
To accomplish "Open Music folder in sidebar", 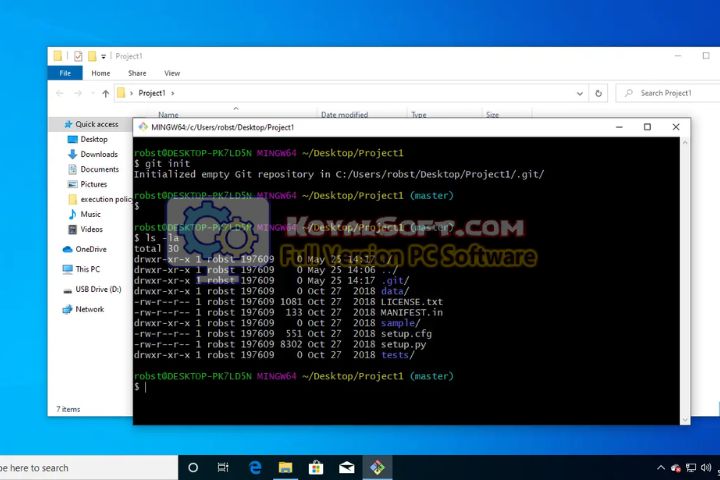I will (90, 214).
